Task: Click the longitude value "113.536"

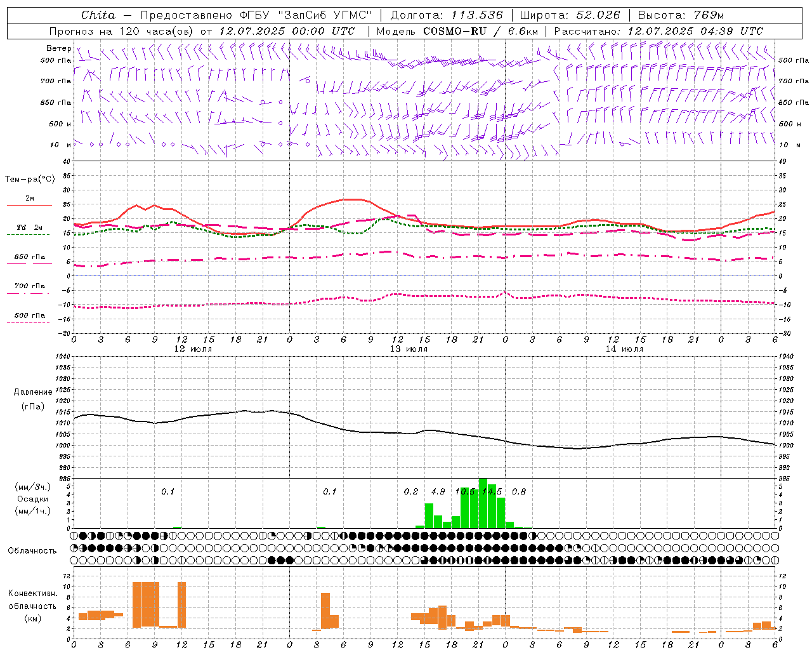Action: [477, 15]
